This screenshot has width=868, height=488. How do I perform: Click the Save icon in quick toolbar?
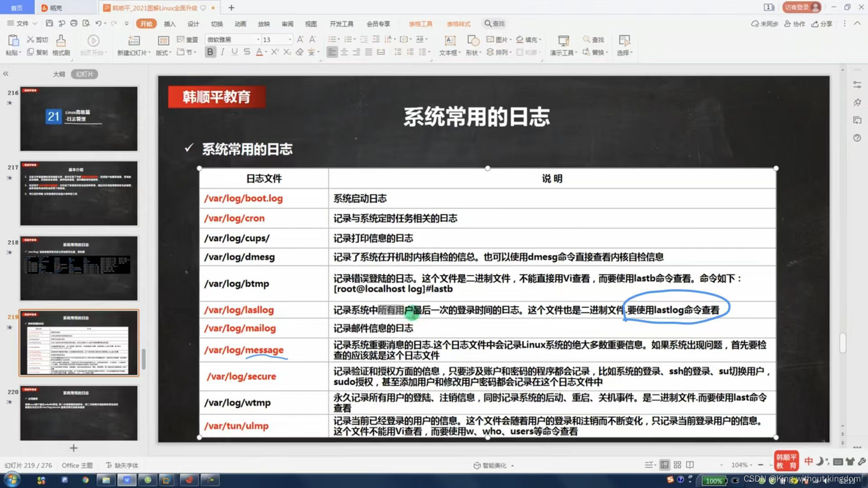(x=50, y=23)
